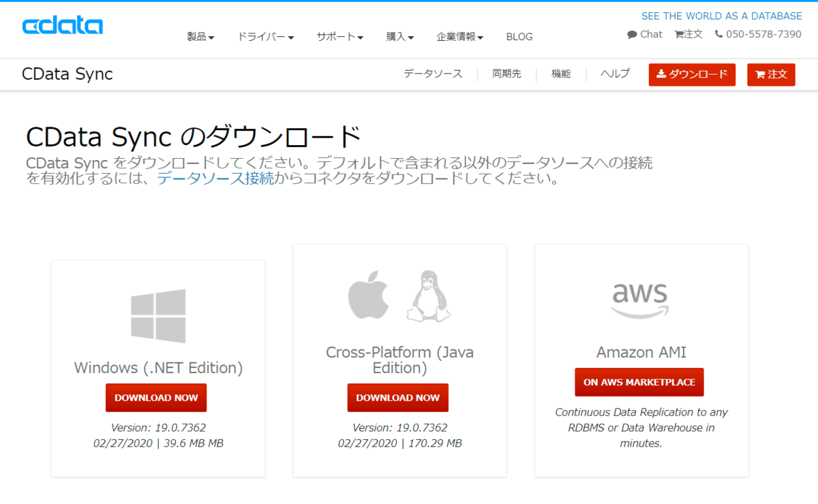Click the CData logo
This screenshot has height=504, width=818.
coord(62,26)
